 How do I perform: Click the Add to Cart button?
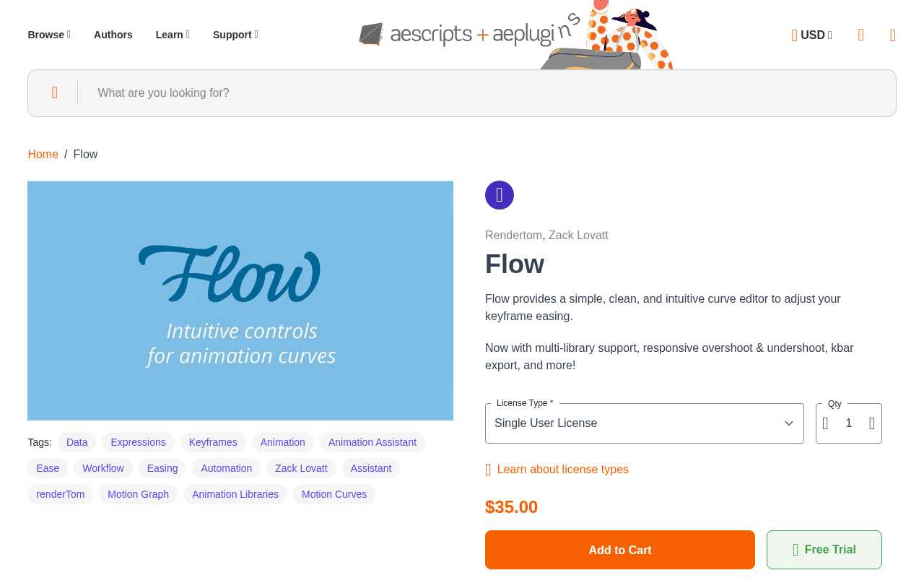tap(619, 550)
